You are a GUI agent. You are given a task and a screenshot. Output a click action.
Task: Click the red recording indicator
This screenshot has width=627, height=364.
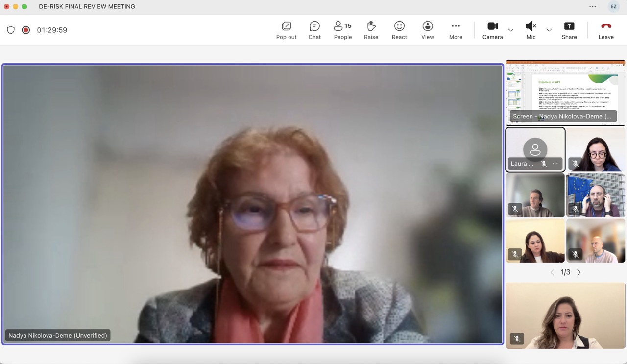coord(26,30)
